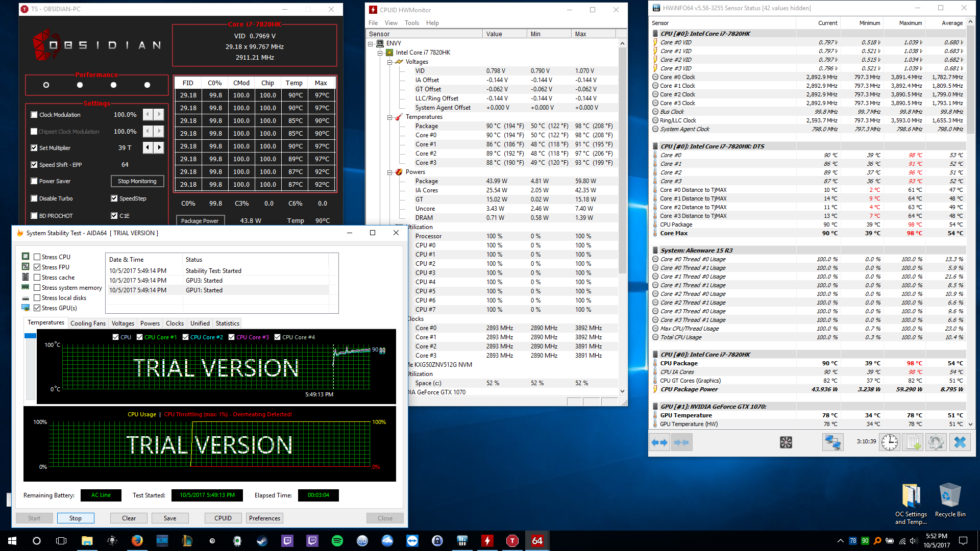Open Recycle Bin desktop icon
The height and width of the screenshot is (551, 980).
pyautogui.click(x=950, y=500)
